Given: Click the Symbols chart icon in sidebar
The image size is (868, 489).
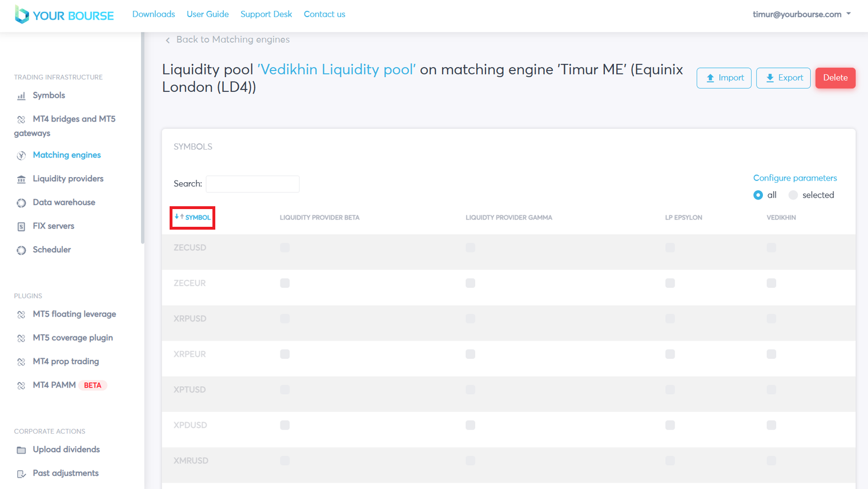Looking at the screenshot, I should point(21,96).
